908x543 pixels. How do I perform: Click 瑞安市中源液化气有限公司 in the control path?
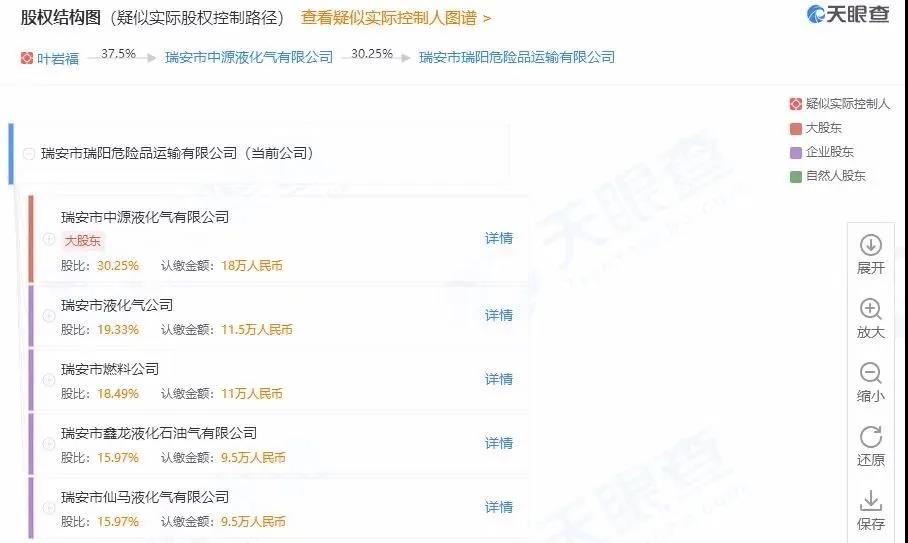(249, 57)
